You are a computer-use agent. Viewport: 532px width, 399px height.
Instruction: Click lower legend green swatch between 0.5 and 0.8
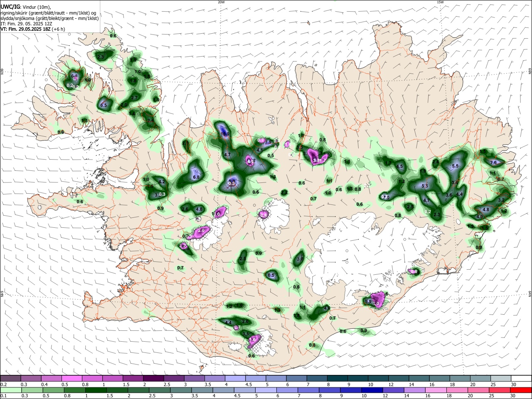[54, 390]
